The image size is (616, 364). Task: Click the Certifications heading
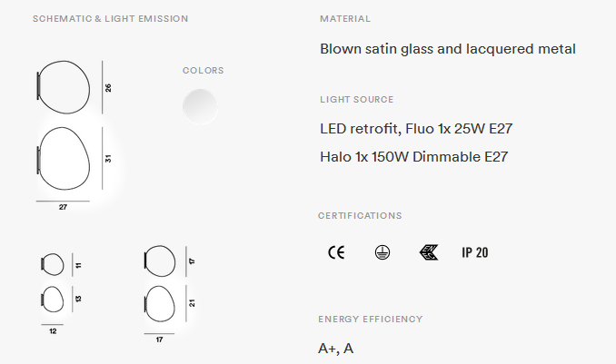360,216
